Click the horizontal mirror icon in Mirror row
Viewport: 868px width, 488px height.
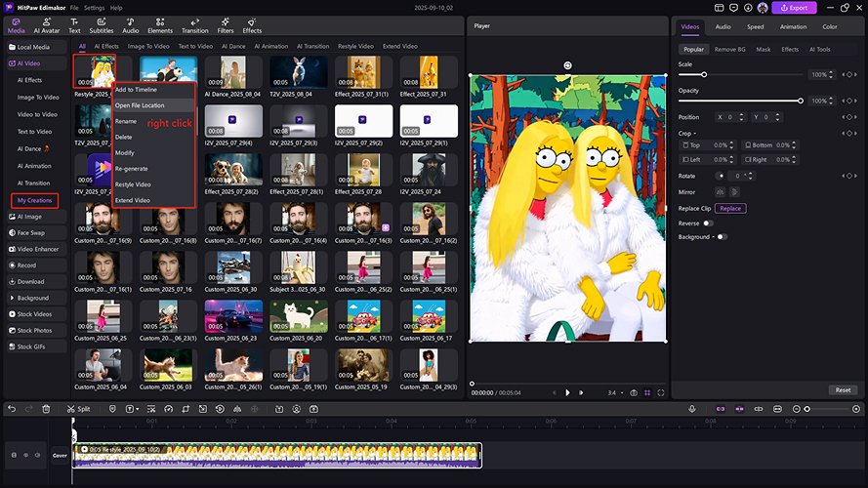720,192
